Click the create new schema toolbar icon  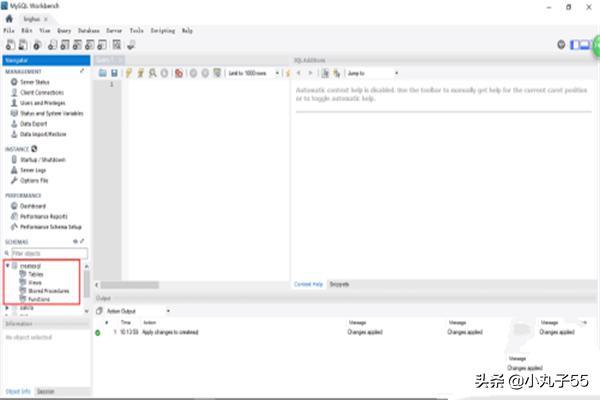click(52, 45)
